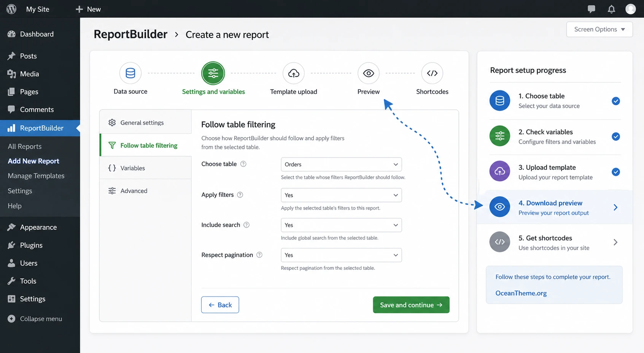Open the Include search dropdown
Screen dimensions: 644x353
(341, 225)
